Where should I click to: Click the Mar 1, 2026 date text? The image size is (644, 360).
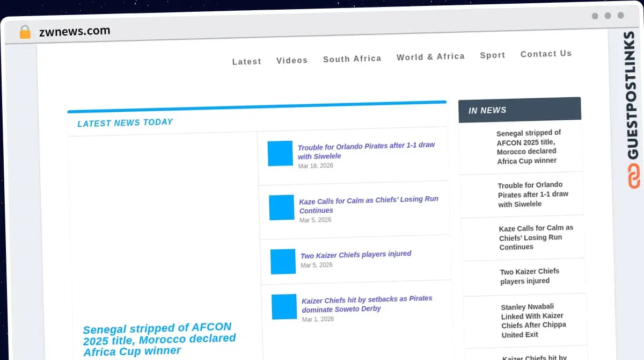318,319
